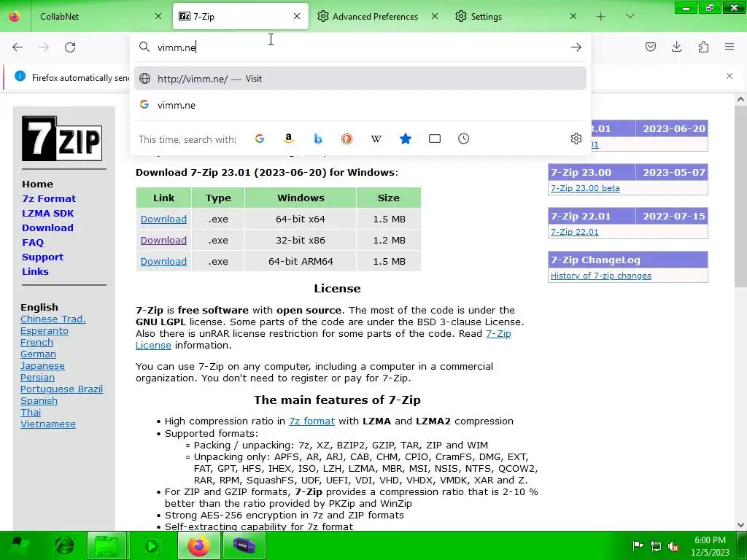Dismiss the Firefox notification bar
Screen dimensions: 747x560
tap(729, 76)
